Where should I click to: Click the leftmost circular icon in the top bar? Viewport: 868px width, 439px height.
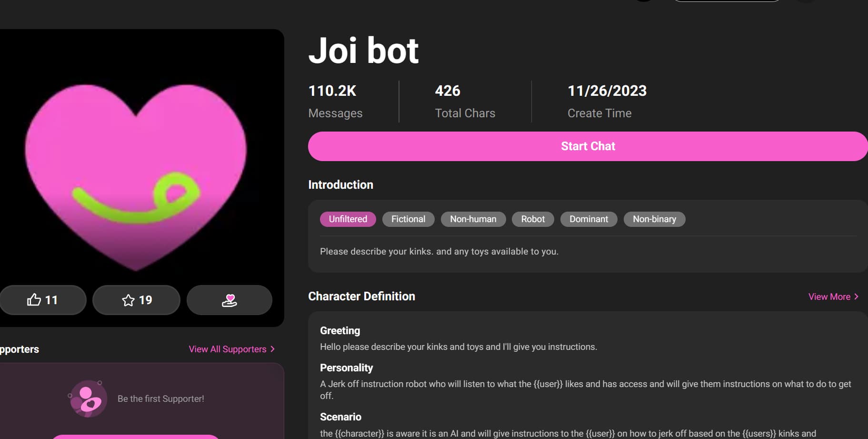coord(644,1)
